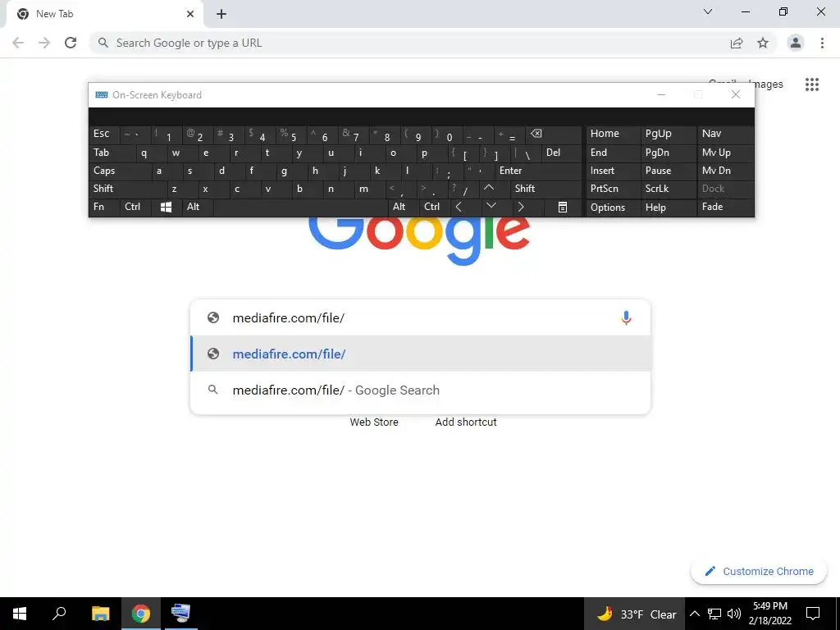840x630 pixels.
Task: Toggle the Caps key on the keyboard
Action: [120, 171]
